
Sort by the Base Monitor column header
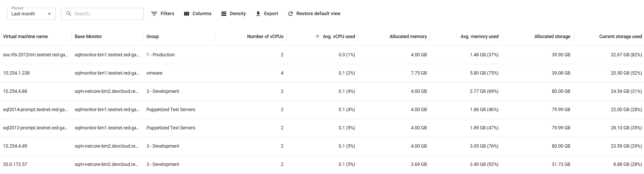88,37
